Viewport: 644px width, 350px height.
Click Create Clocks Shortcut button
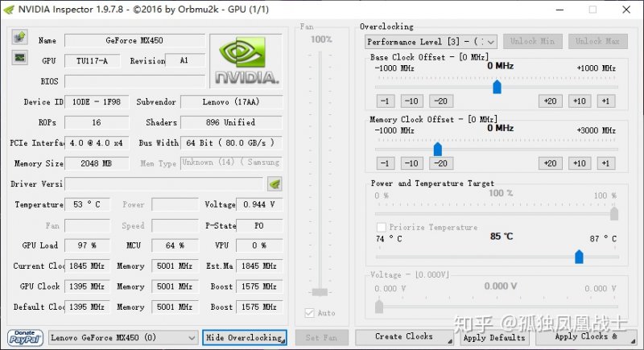click(x=405, y=337)
